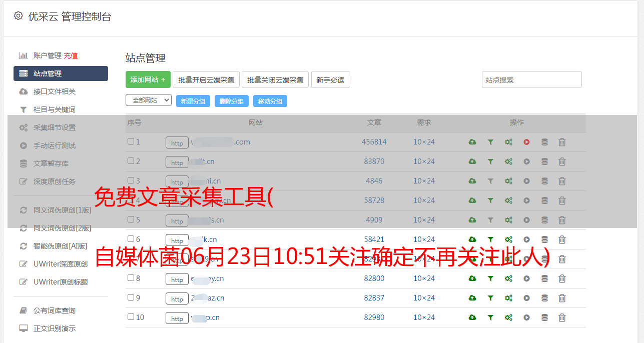Click the 移动分组 button
Screen dimensions: 644x343
point(270,101)
